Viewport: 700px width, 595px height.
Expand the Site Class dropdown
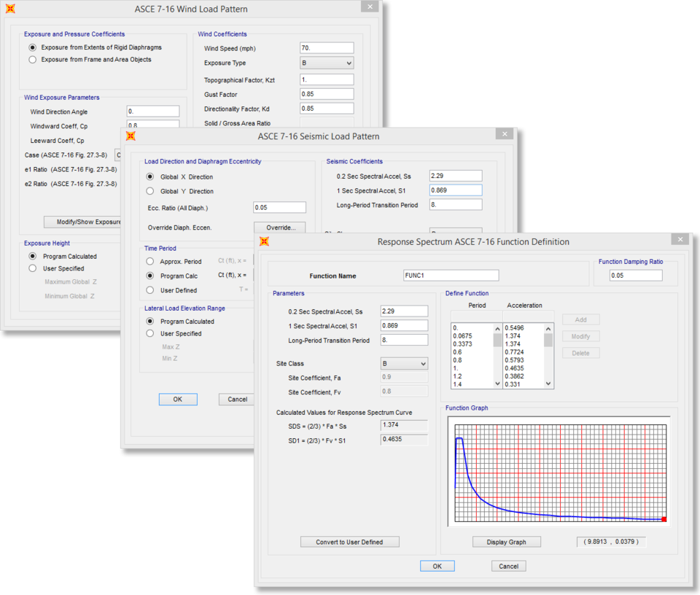[404, 363]
